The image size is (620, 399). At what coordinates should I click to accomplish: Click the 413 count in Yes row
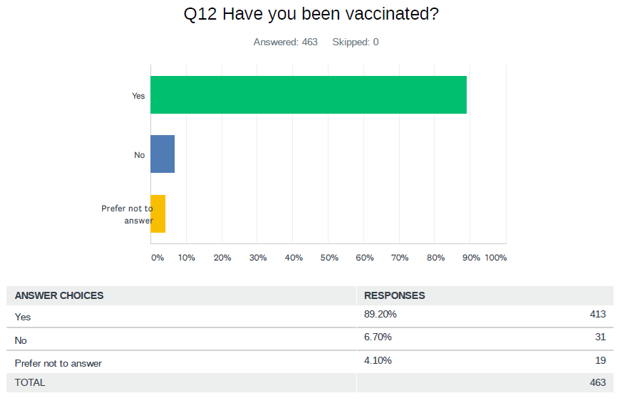[597, 314]
